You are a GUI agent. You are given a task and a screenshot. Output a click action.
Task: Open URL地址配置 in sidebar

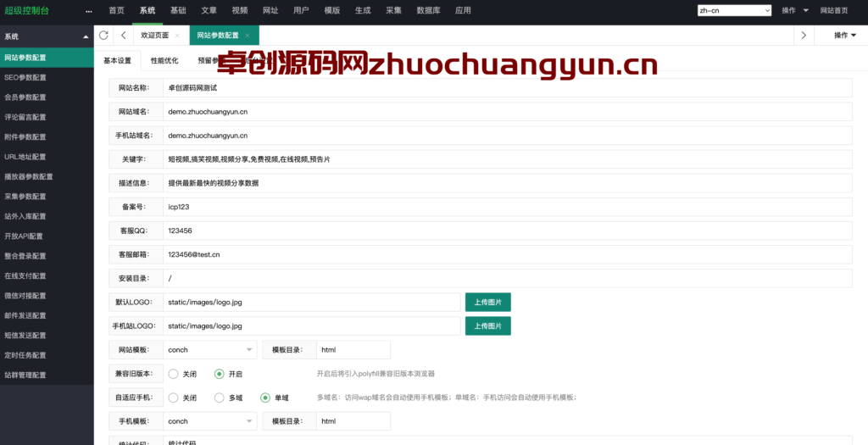coord(47,157)
